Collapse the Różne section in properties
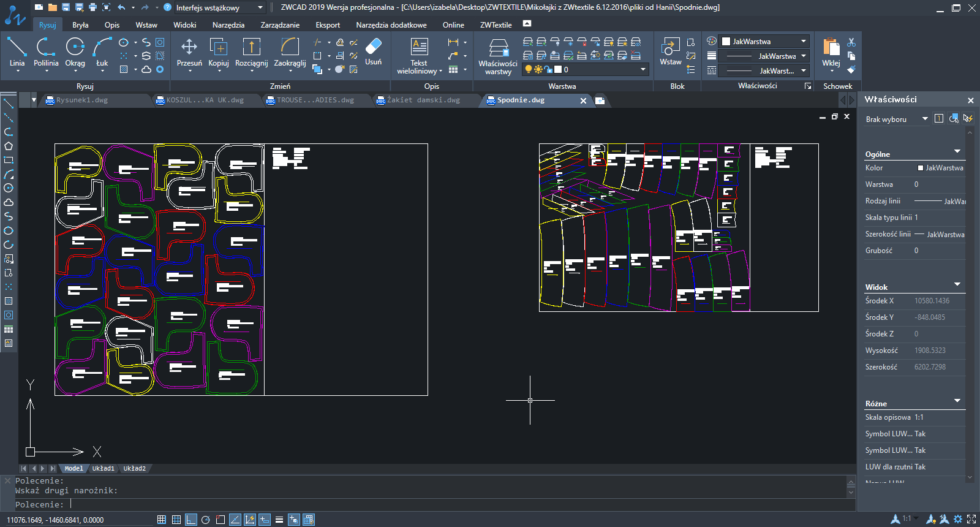 (x=957, y=401)
